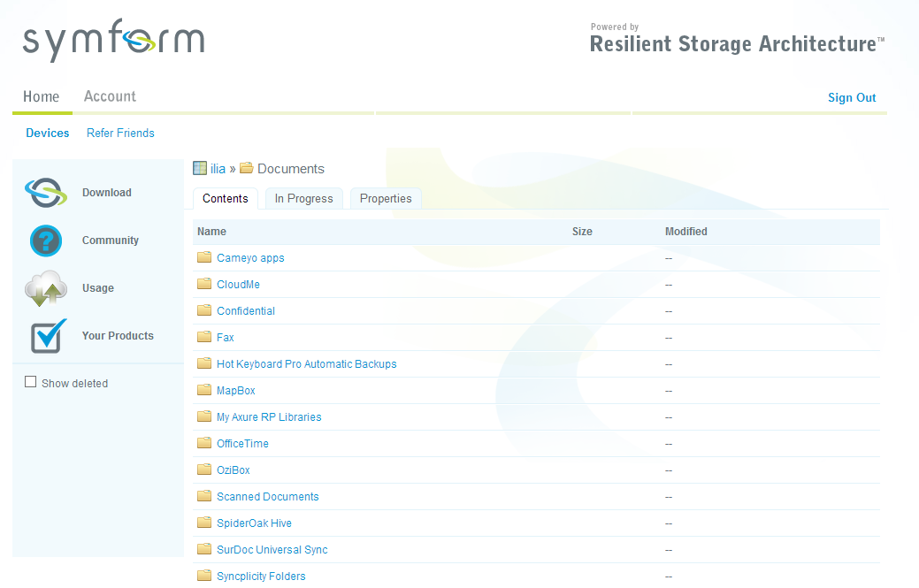Click the Syncplicity Folders folder icon
Image resolution: width=919 pixels, height=588 pixels.
click(x=204, y=576)
